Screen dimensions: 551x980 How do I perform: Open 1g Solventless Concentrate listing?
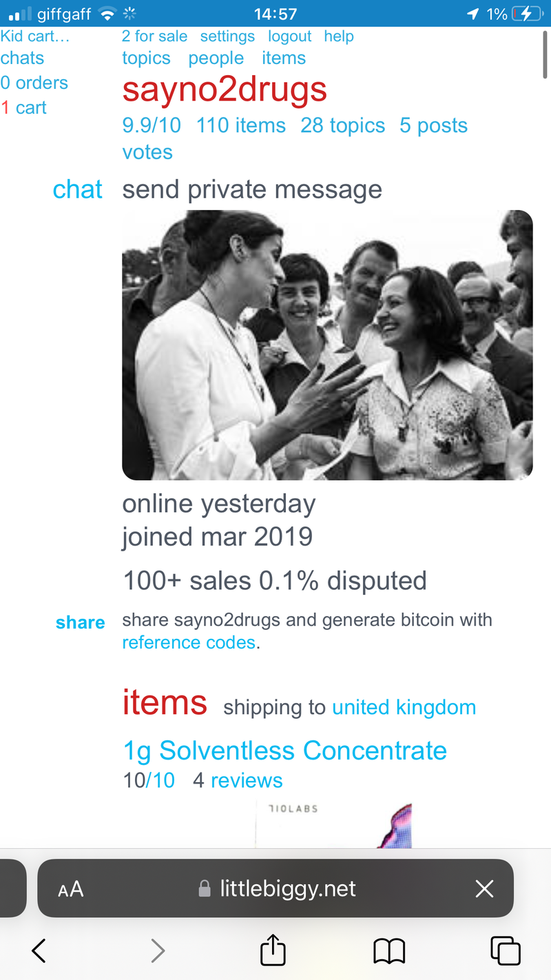[284, 751]
